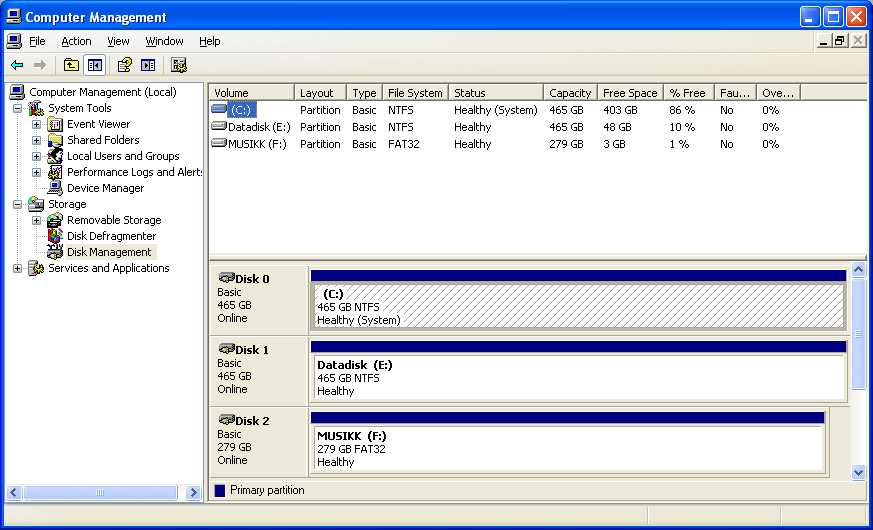Click the disk view scrollbar up arrow
The image size is (873, 530).
[x=858, y=270]
